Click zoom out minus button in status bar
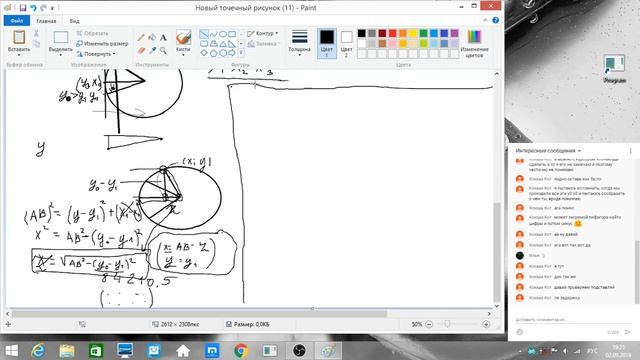Image resolution: width=640 pixels, height=360 pixels. click(429, 324)
